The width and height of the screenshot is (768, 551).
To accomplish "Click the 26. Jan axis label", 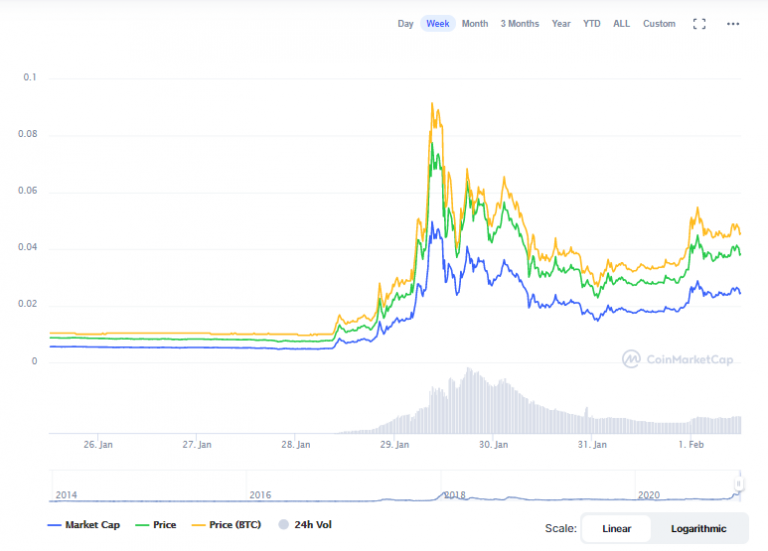I will tap(98, 445).
